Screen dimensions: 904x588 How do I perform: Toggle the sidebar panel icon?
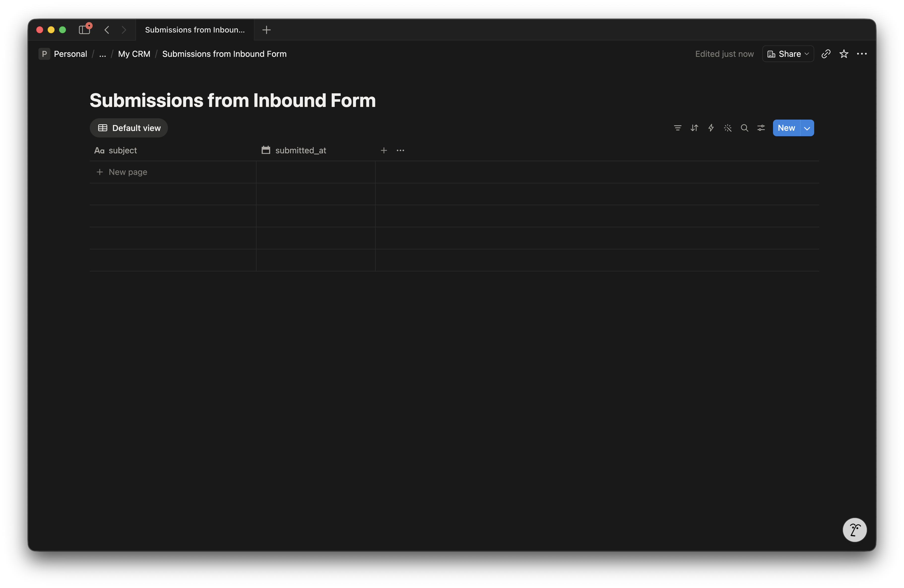point(84,30)
